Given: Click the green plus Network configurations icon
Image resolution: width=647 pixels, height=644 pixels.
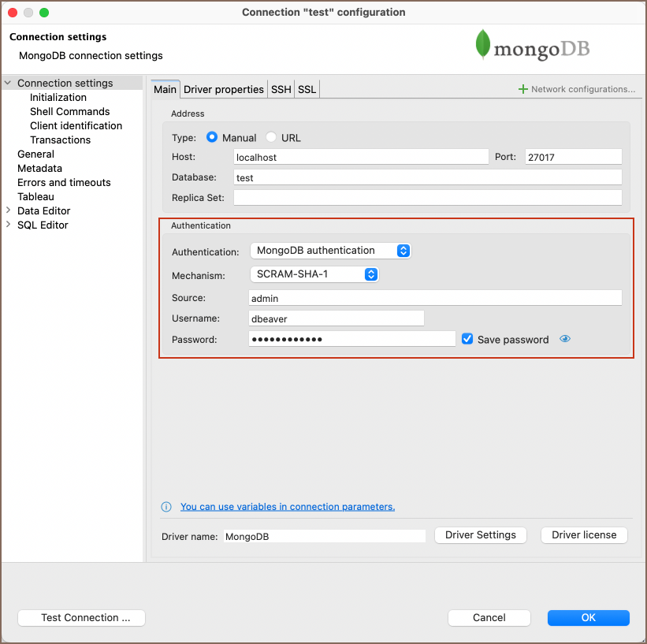Looking at the screenshot, I should (x=522, y=89).
